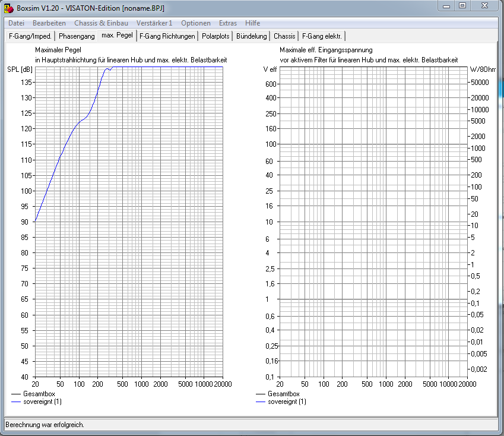Click the sovereignt (1) legend under right chart
504x436 pixels.
[281, 402]
